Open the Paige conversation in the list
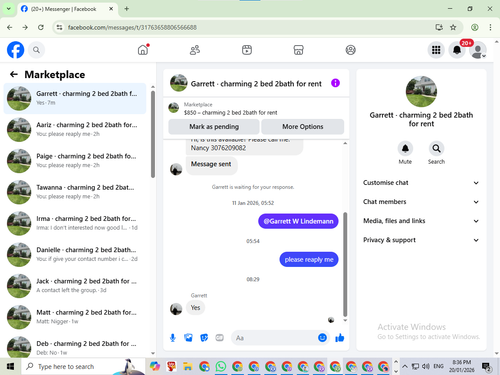The height and width of the screenshot is (375, 500). [75, 161]
